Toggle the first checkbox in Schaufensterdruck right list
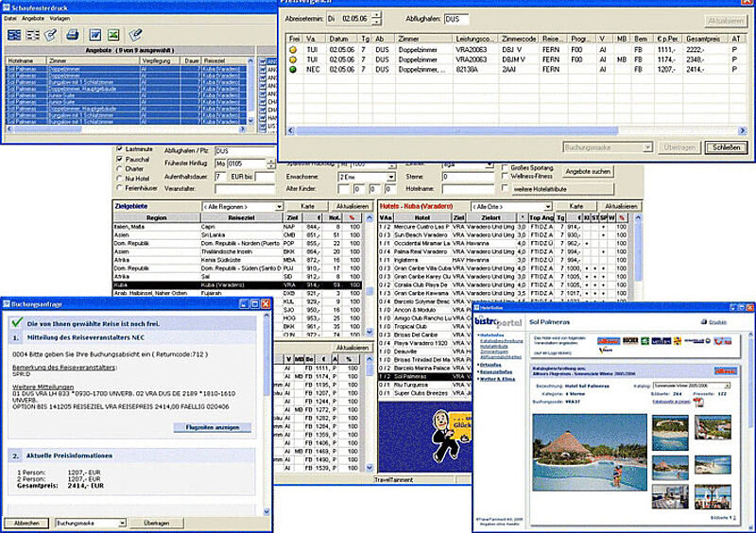The width and height of the screenshot is (756, 533). (263, 61)
